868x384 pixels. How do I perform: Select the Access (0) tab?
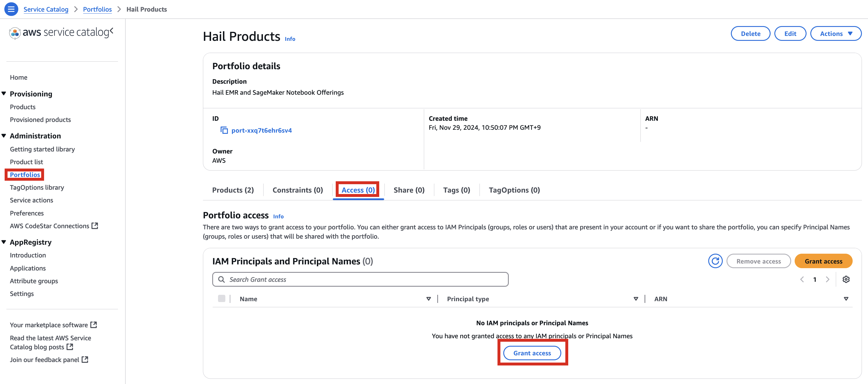click(358, 190)
